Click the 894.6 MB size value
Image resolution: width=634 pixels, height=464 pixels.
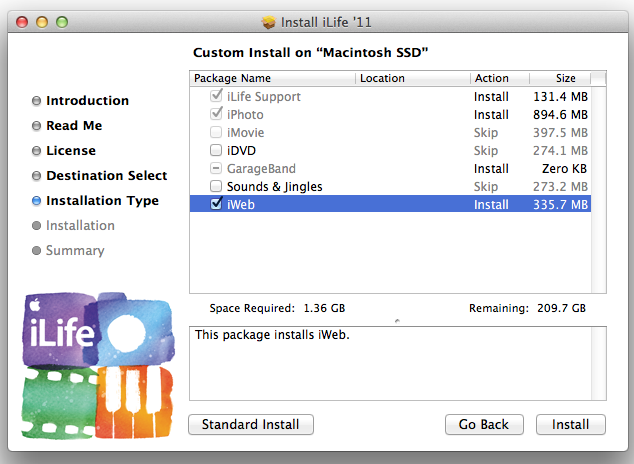tap(560, 115)
